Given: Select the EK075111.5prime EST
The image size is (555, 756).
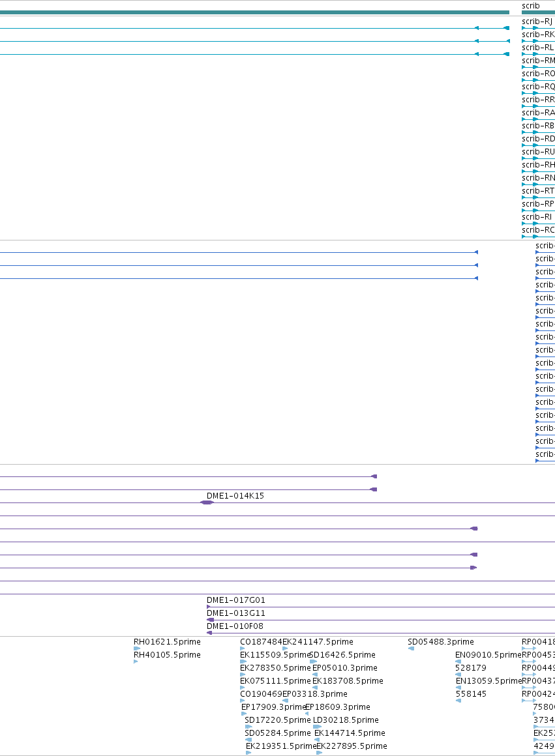Looking at the screenshot, I should (x=275, y=681).
